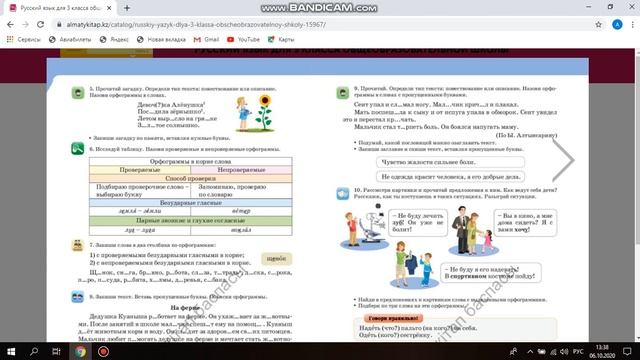The width and height of the screenshot is (640, 360).
Task: Click the almatykitap.kz address bar
Action: 322,24
